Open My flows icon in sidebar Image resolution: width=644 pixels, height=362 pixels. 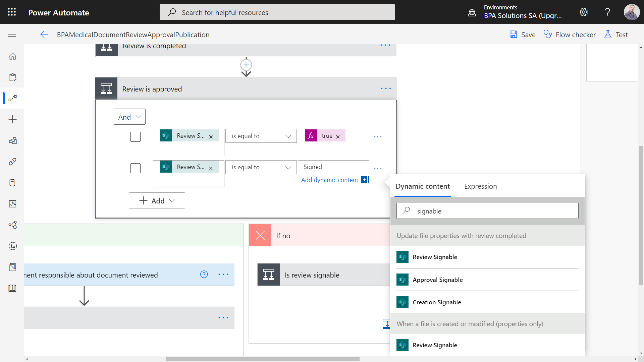[x=12, y=98]
